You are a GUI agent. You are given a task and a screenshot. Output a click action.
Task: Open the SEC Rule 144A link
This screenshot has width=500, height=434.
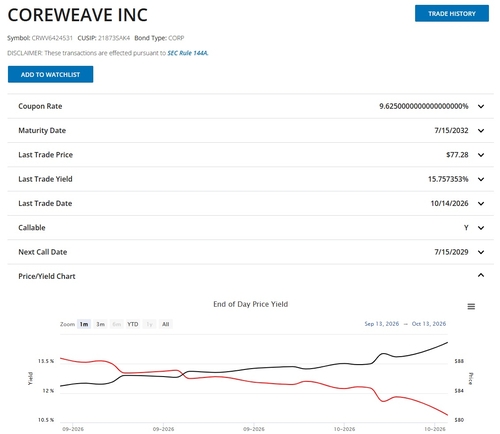tap(188, 53)
